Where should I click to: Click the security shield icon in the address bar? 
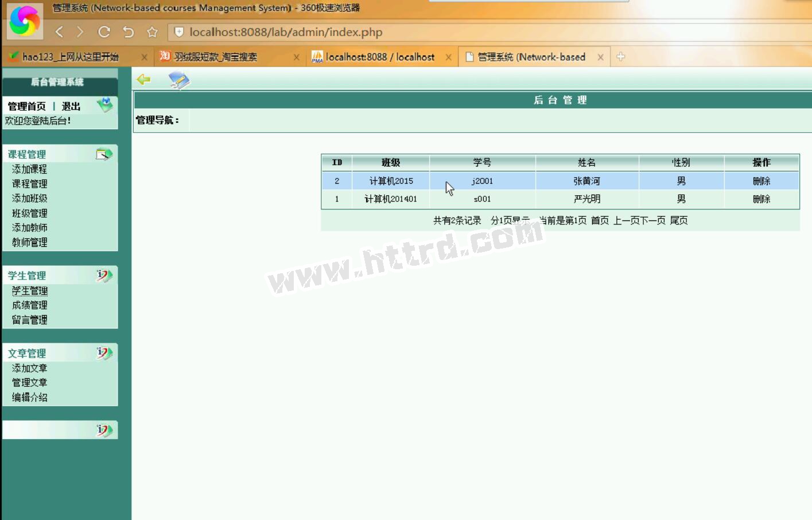(179, 32)
